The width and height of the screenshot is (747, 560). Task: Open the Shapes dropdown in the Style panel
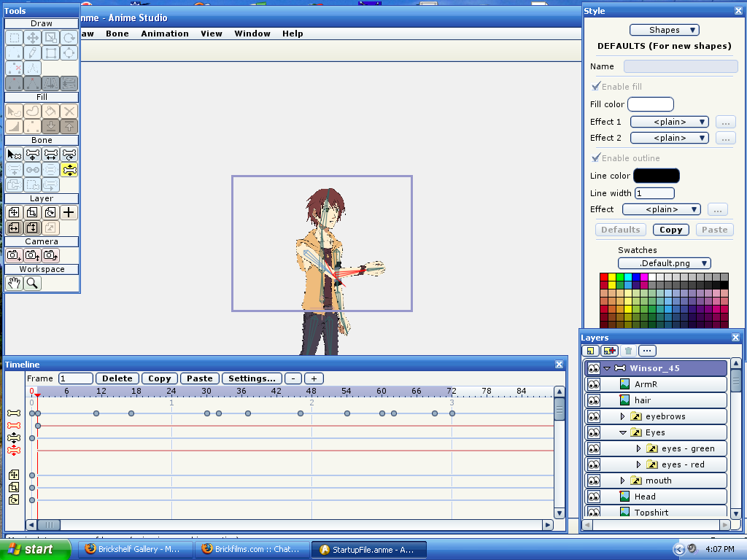[664, 29]
